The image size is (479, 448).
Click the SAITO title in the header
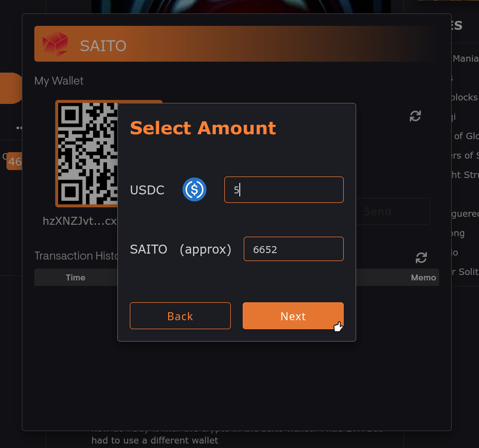point(103,46)
